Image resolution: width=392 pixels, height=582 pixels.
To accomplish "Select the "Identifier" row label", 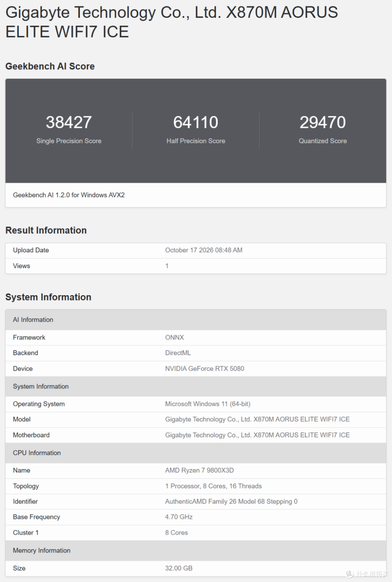I will (25, 501).
